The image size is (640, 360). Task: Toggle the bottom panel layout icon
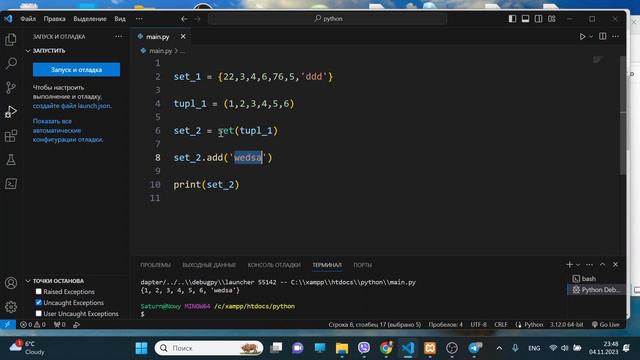coord(525,19)
